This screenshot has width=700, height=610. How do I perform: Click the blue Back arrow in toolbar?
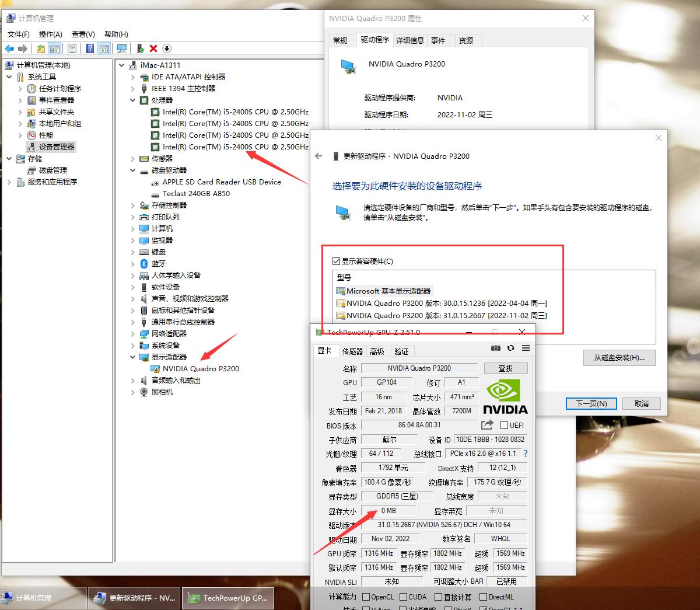point(9,48)
